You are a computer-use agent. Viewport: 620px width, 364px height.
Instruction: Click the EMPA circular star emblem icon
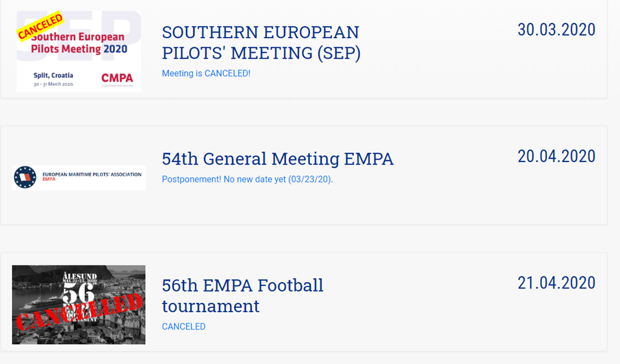pos(25,177)
